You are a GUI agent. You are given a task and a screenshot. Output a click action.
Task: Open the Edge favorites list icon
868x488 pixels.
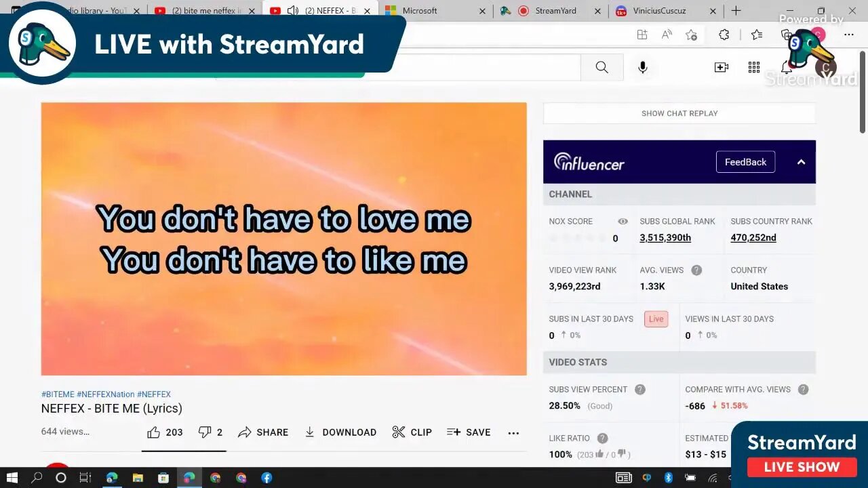757,35
